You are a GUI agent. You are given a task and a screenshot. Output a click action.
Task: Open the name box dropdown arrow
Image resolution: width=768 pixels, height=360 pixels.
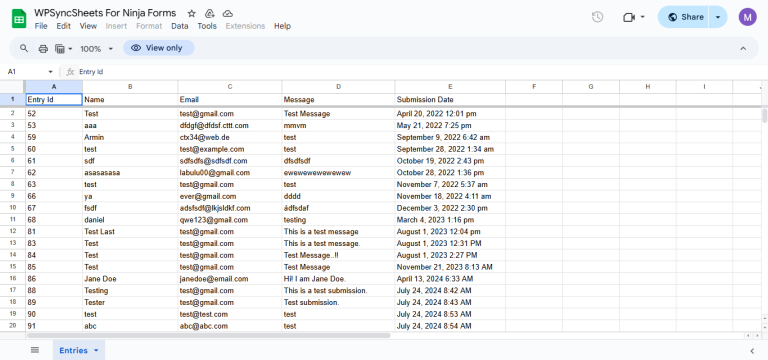(x=50, y=72)
